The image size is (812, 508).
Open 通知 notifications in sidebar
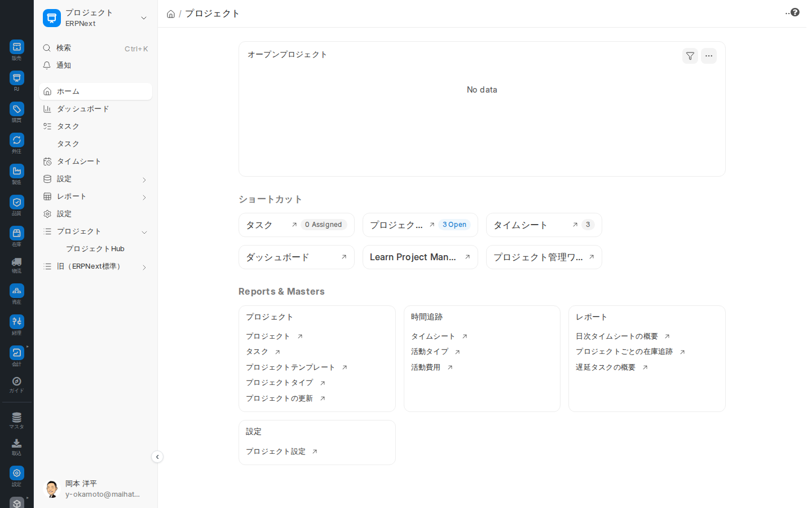coord(95,65)
